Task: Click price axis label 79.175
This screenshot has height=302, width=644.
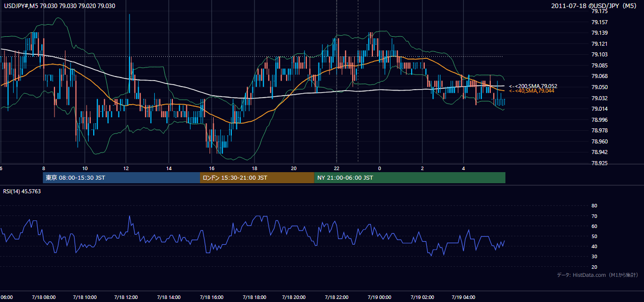Action: coord(599,11)
